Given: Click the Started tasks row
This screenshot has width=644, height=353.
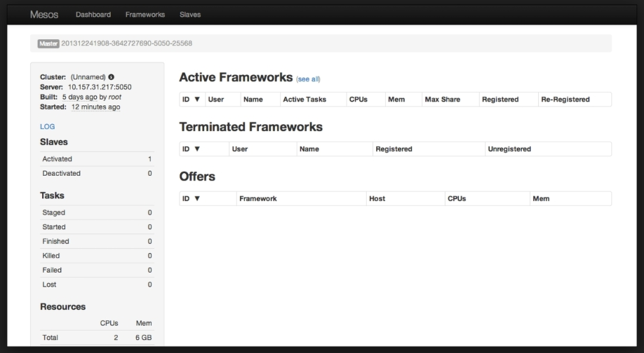Looking at the screenshot, I should [x=97, y=227].
